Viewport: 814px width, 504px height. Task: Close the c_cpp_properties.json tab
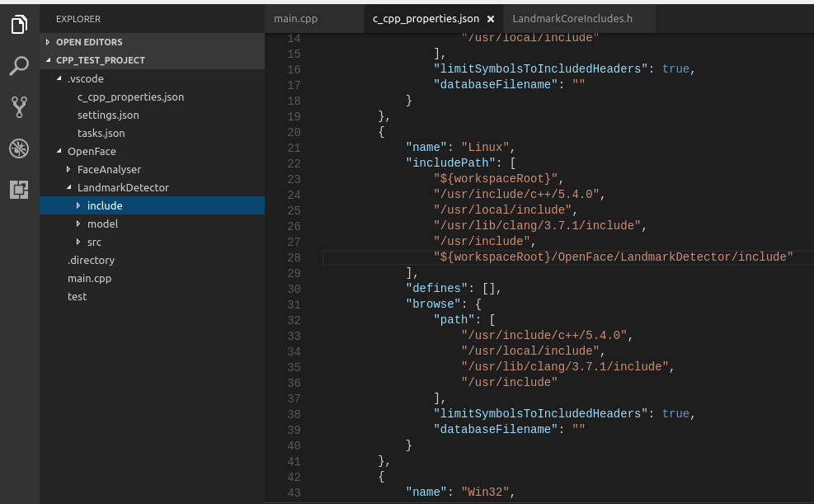pyautogui.click(x=490, y=18)
